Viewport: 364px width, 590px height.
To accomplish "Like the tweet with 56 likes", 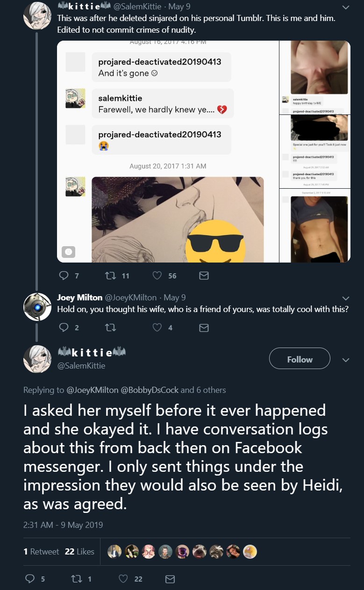I will pos(157,276).
